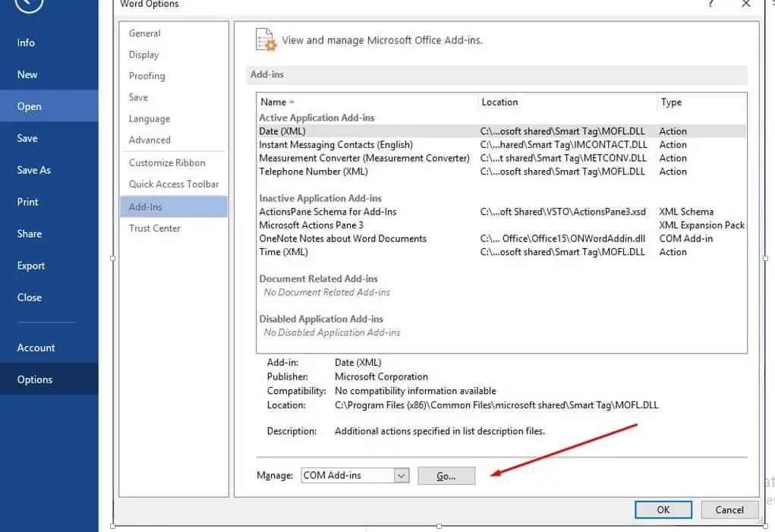The image size is (775, 532).
Task: Open Info in the backstage menu
Action: [49, 42]
